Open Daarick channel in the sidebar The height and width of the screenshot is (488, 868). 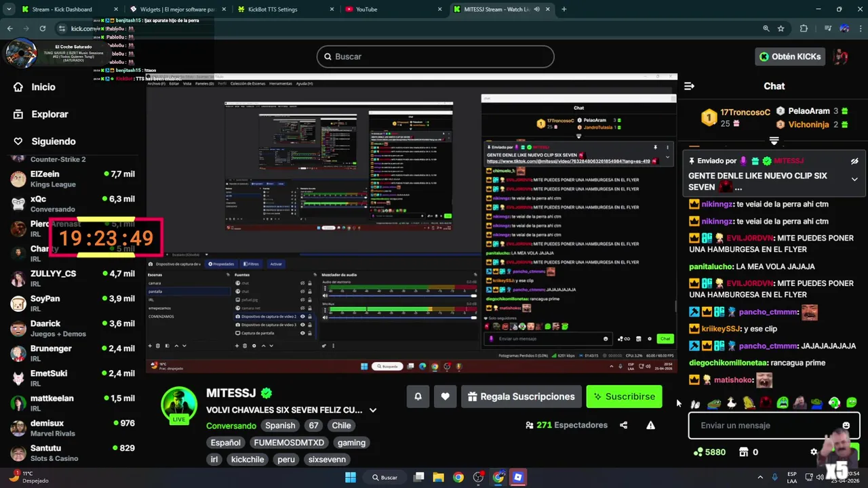(73, 329)
